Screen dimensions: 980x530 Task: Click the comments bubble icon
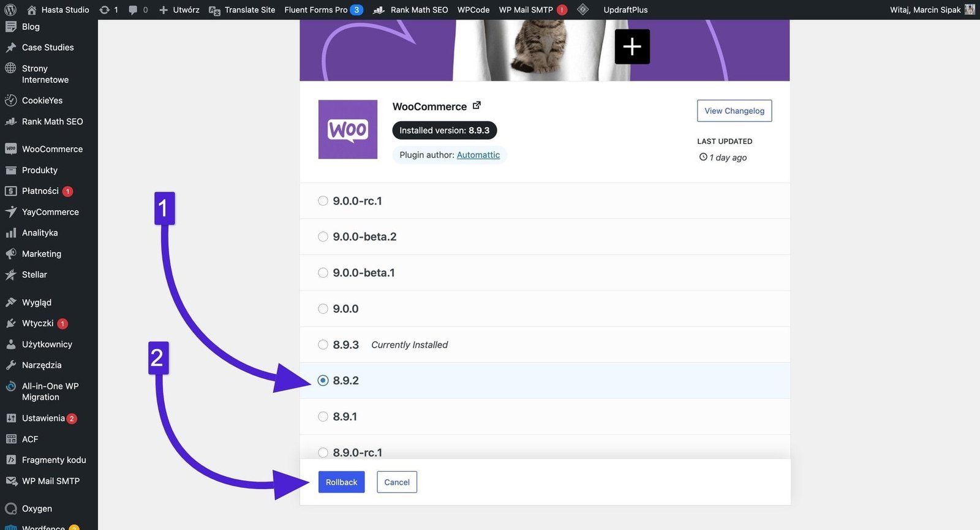133,10
